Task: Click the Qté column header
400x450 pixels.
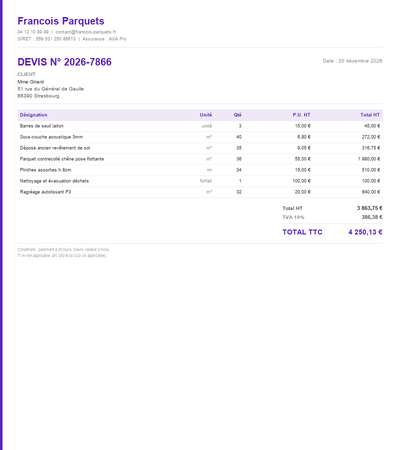Action: coord(238,115)
